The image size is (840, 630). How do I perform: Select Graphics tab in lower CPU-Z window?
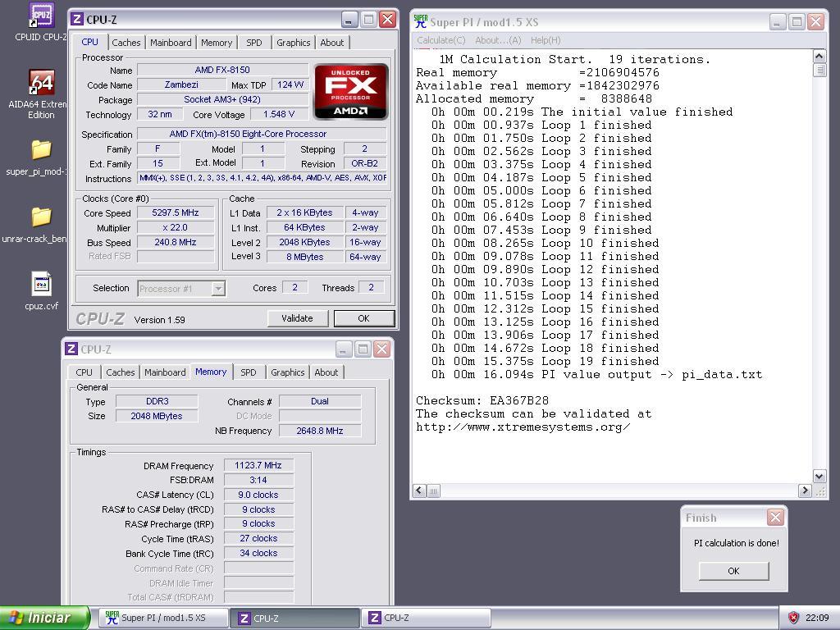click(x=288, y=372)
